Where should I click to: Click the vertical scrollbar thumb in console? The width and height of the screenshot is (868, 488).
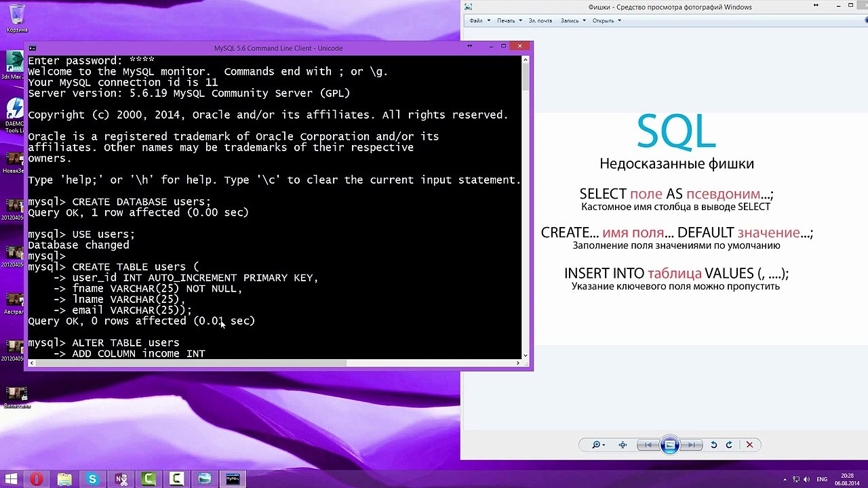525,77
